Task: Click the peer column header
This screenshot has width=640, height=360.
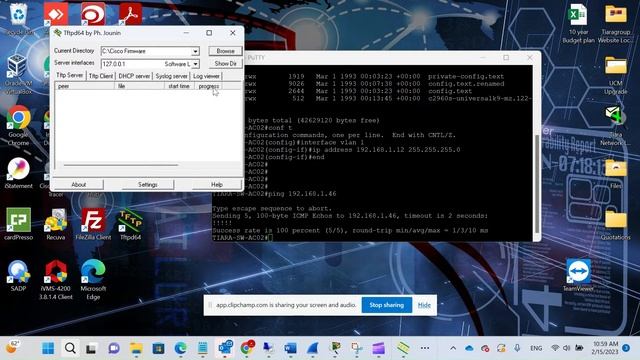Action: tap(84, 86)
